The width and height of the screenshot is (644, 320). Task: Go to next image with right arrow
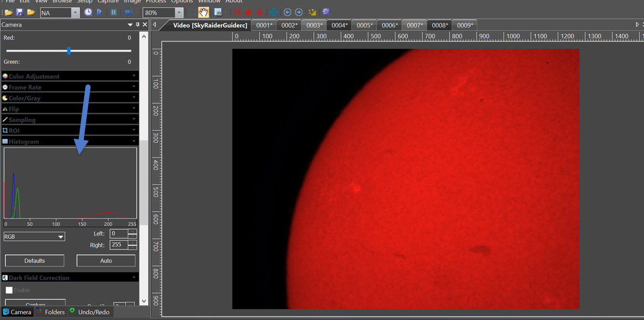299,12
